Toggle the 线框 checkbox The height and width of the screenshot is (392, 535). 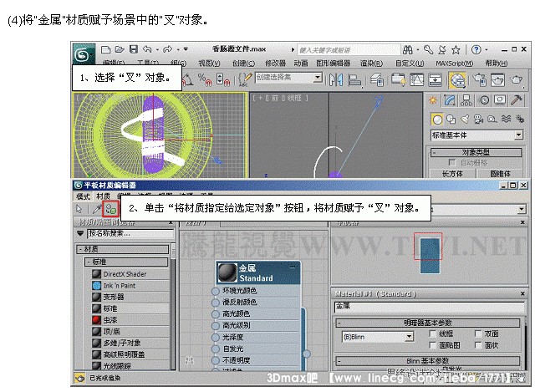433,333
